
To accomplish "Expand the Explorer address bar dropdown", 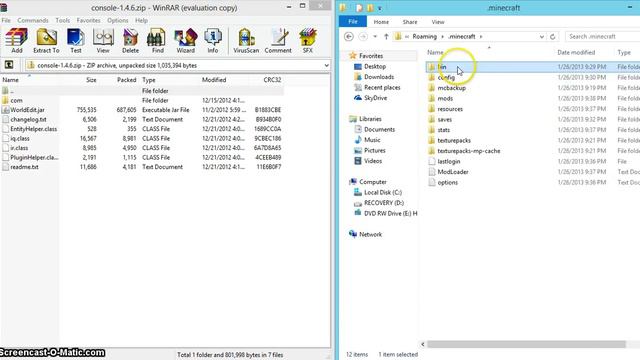I will coord(542,36).
